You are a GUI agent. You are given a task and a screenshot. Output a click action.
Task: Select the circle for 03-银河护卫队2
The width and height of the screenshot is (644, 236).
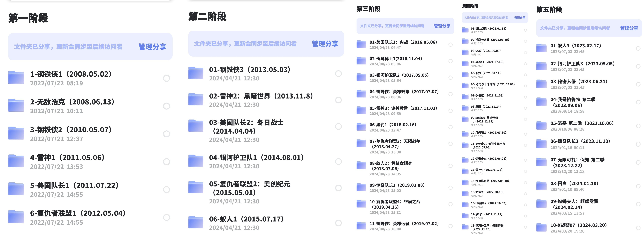coord(450,78)
